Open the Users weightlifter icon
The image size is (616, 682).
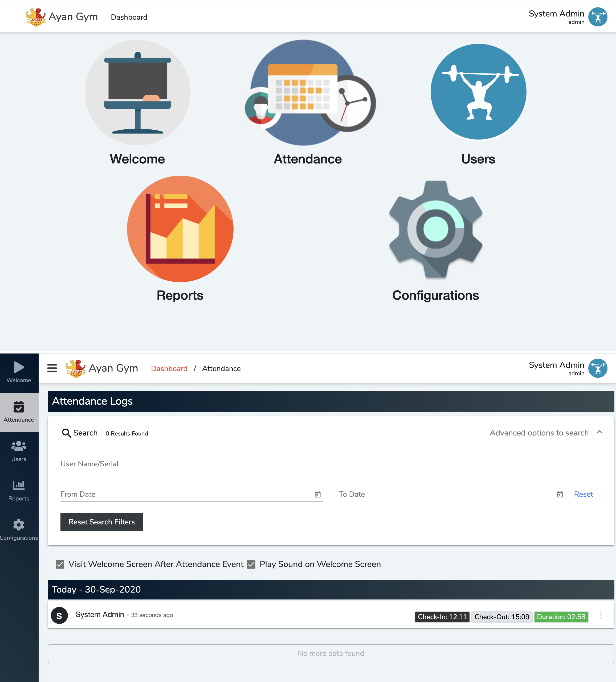point(478,92)
